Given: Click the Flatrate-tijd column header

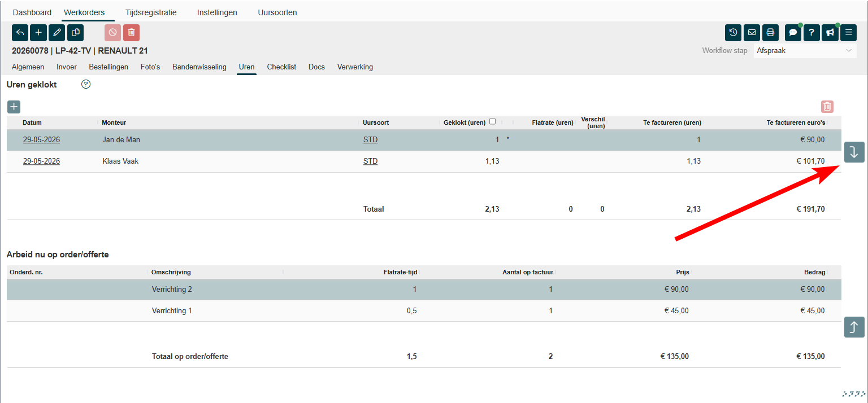Looking at the screenshot, I should coord(400,272).
